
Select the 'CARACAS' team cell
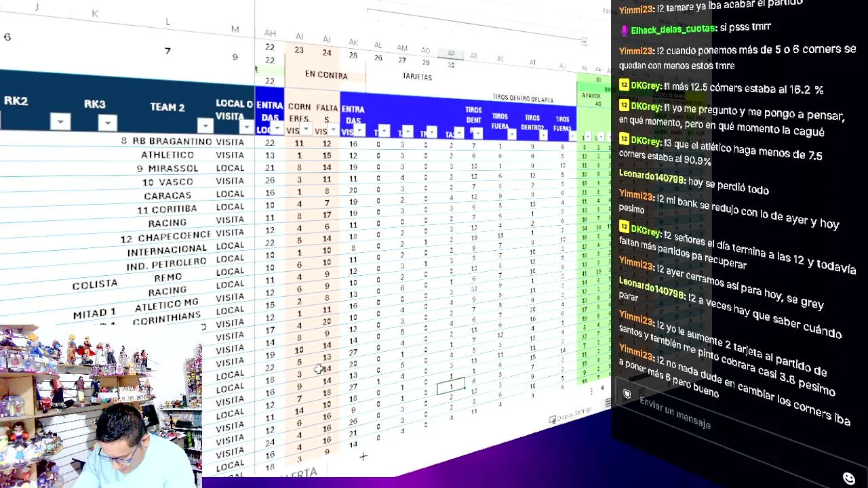[167, 195]
